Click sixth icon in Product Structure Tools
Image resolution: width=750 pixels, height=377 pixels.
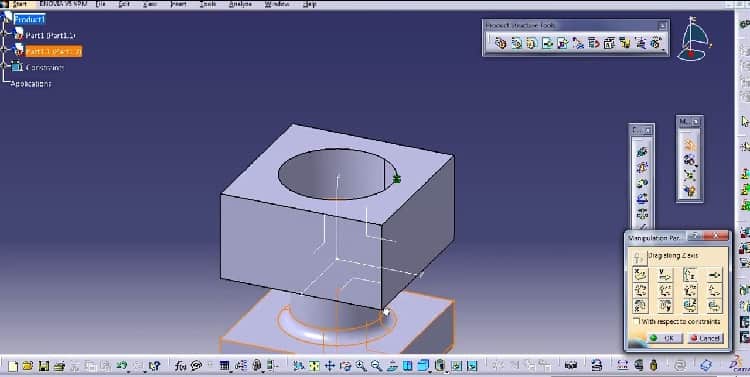578,44
